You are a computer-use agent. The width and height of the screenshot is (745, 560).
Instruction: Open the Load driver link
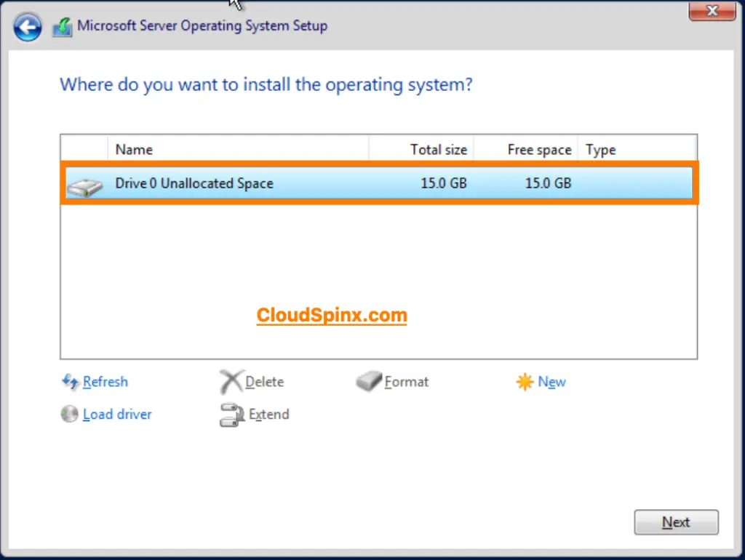point(117,414)
